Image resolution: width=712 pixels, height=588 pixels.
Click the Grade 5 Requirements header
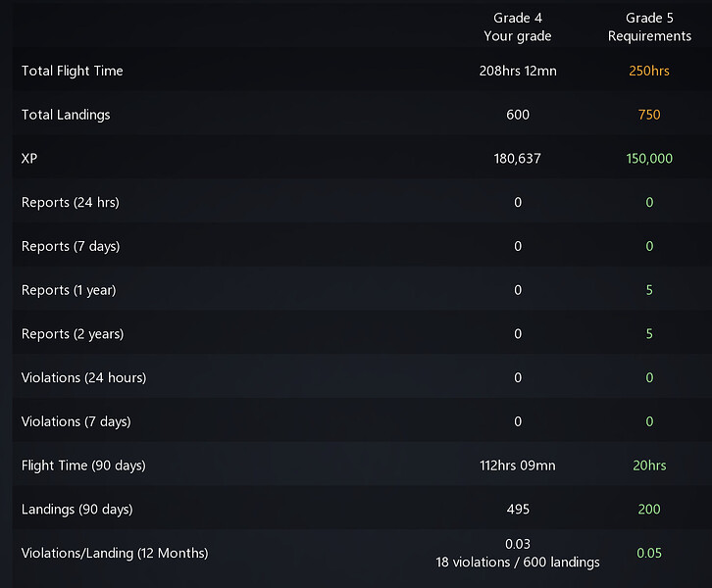tap(649, 27)
